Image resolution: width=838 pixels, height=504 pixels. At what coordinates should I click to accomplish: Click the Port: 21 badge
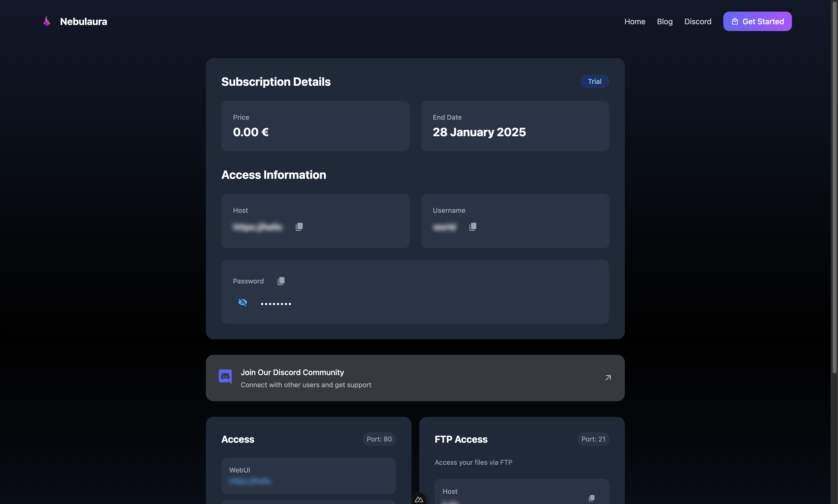tap(593, 439)
